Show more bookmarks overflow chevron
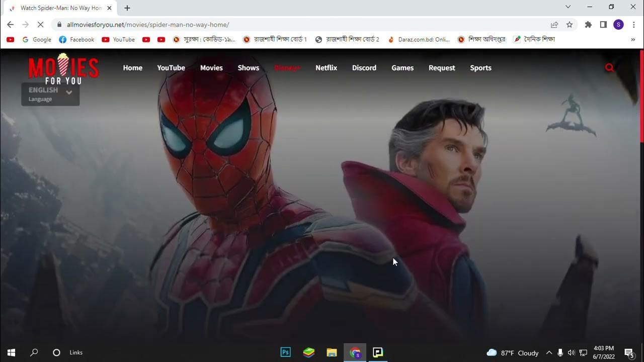Screen dimensions: 644x362 [633, 39]
